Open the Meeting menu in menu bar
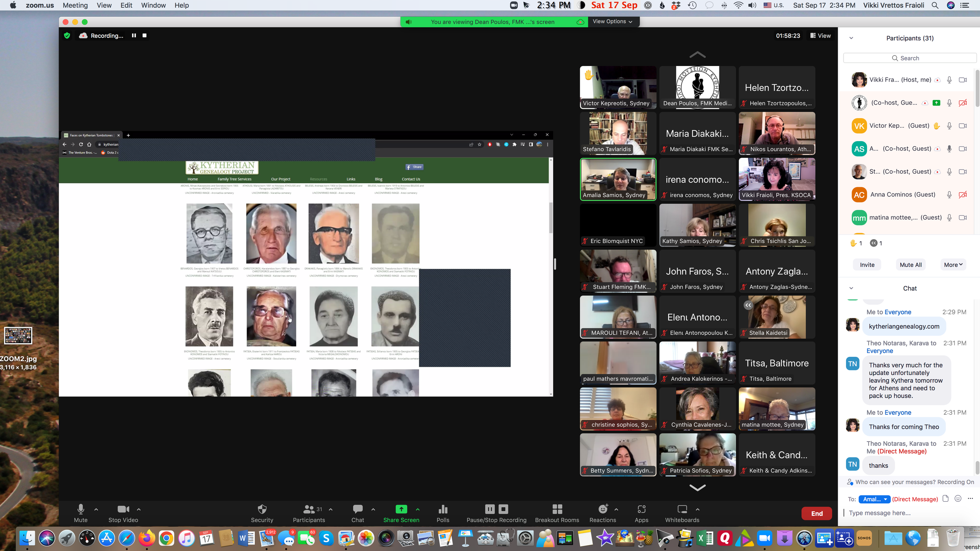 click(x=75, y=5)
